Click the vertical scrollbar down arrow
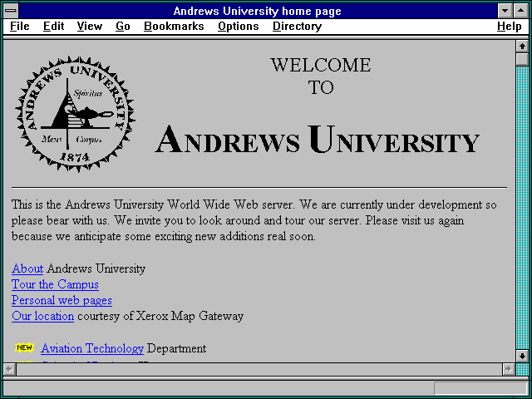This screenshot has width=532, height=399. (522, 356)
